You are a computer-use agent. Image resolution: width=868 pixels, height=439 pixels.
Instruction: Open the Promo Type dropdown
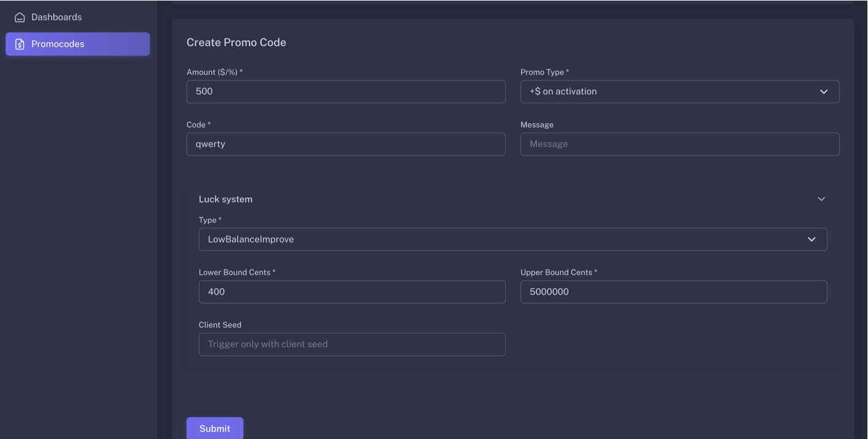point(680,92)
